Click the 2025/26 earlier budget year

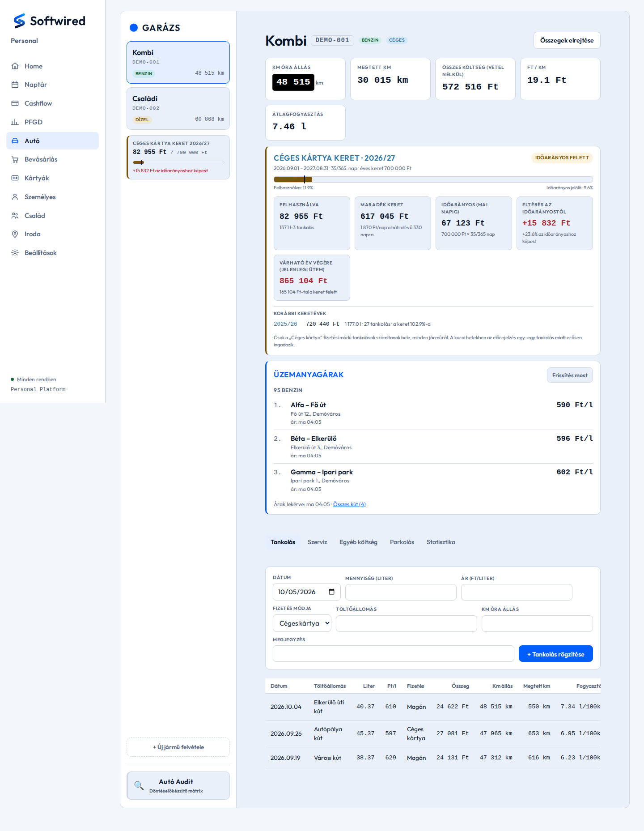point(285,324)
